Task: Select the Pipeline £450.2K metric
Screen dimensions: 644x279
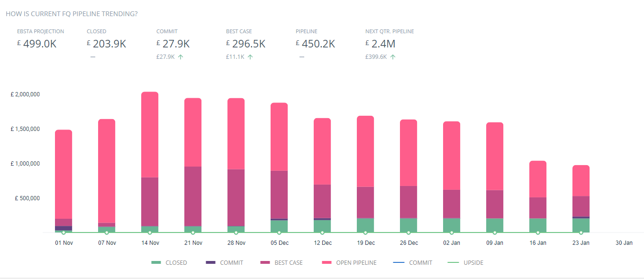Action: [315, 44]
